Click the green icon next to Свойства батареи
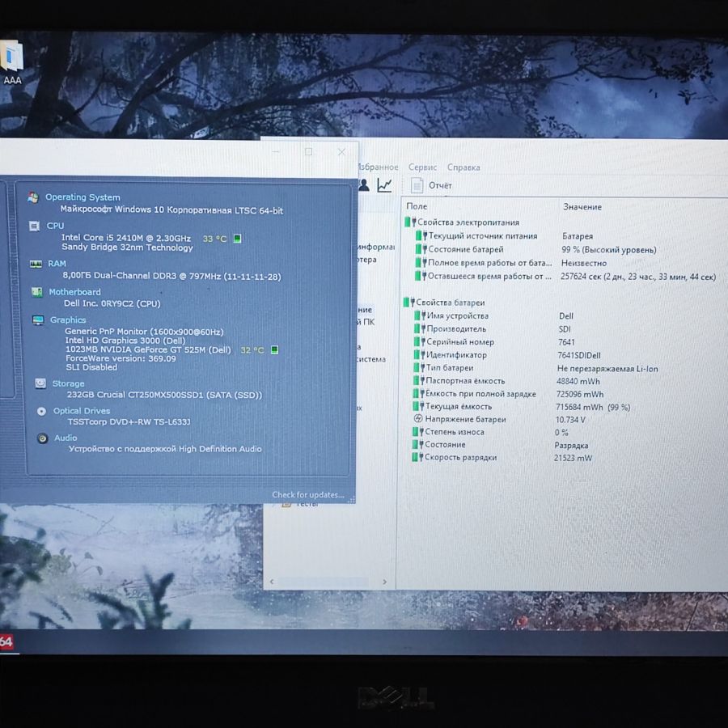This screenshot has height=728, width=728. (408, 303)
